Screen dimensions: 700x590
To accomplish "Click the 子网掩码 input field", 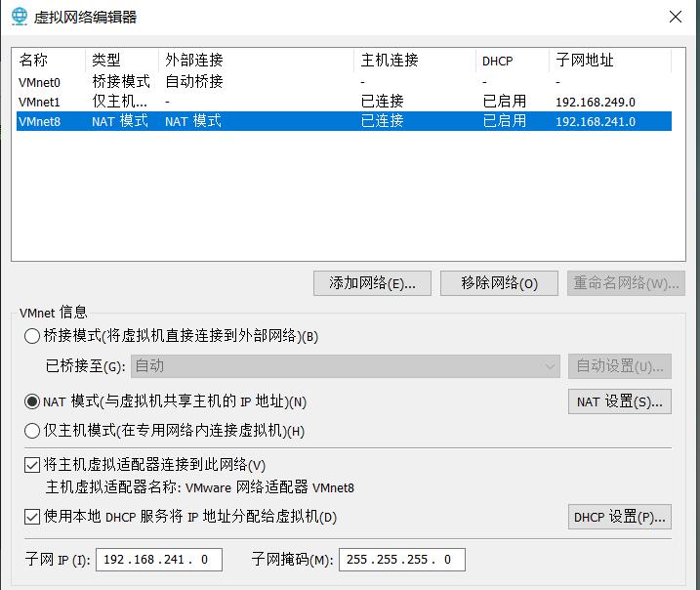I will click(402, 560).
